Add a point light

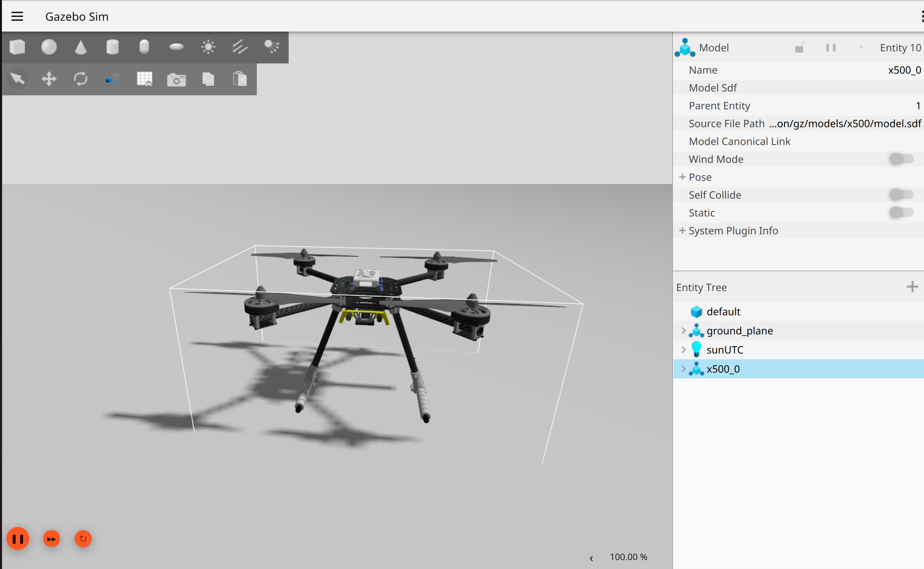[x=208, y=47]
